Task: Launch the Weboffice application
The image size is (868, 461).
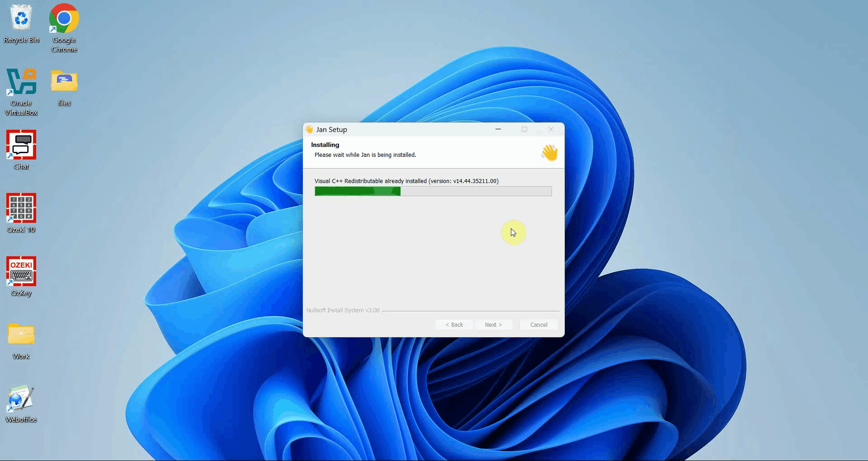Action: point(21,399)
